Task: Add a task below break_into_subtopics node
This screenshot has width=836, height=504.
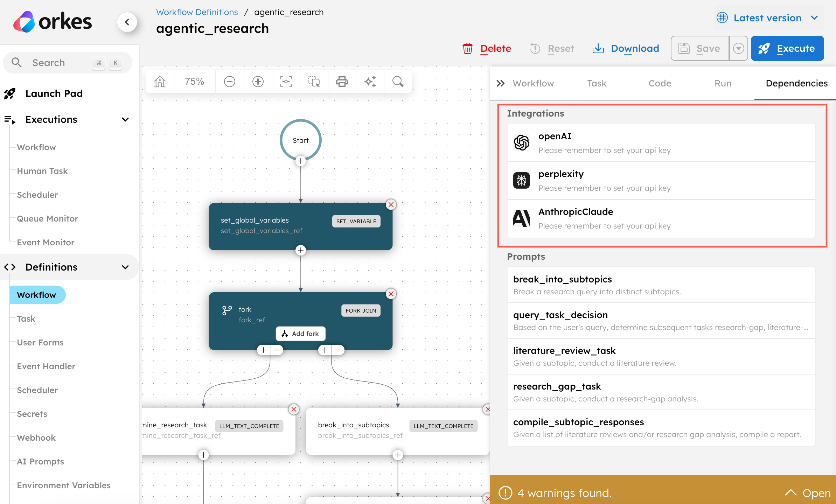Action: click(398, 455)
